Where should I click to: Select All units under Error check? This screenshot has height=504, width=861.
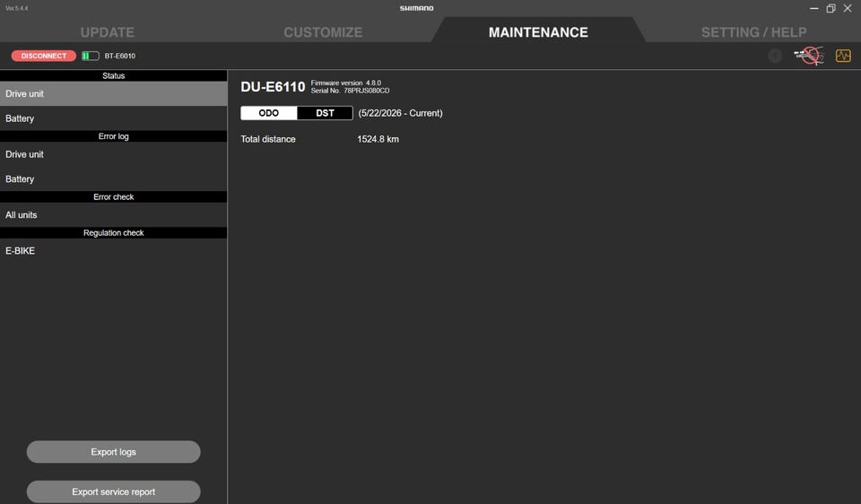pos(114,214)
